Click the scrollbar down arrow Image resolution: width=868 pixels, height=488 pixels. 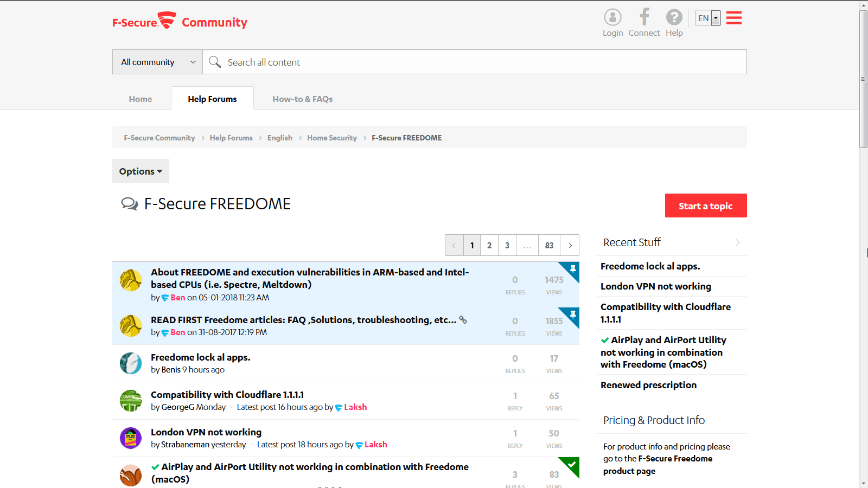[864, 483]
